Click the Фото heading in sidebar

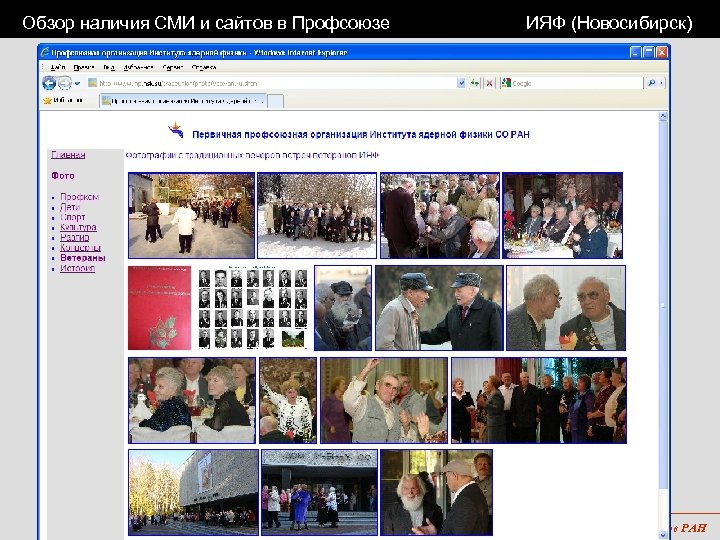click(x=63, y=176)
